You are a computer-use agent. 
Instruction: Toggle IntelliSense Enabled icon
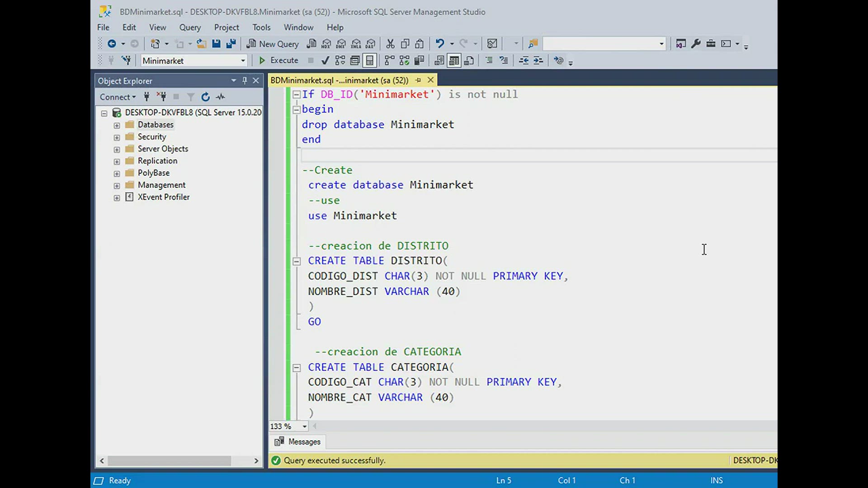click(x=370, y=61)
